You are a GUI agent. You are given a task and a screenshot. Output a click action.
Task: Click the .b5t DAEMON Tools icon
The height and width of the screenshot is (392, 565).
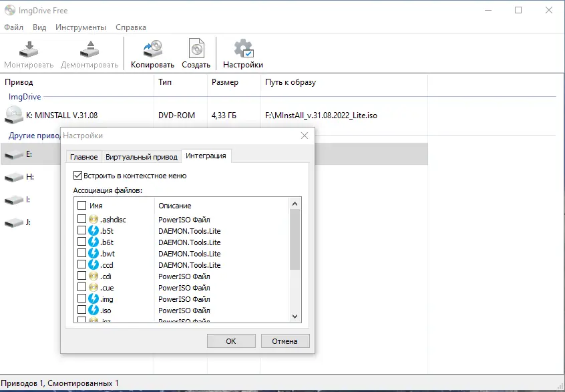coord(93,230)
